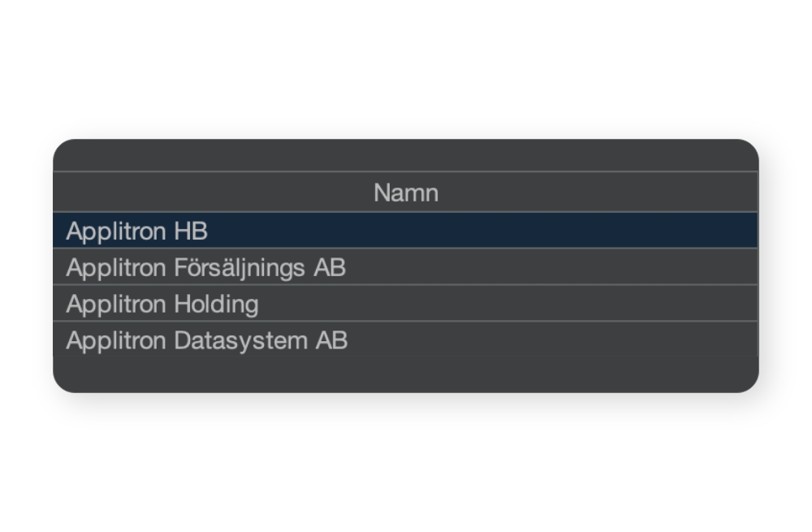Click blank right side of Applitron Försäljnings AB row

(551, 266)
